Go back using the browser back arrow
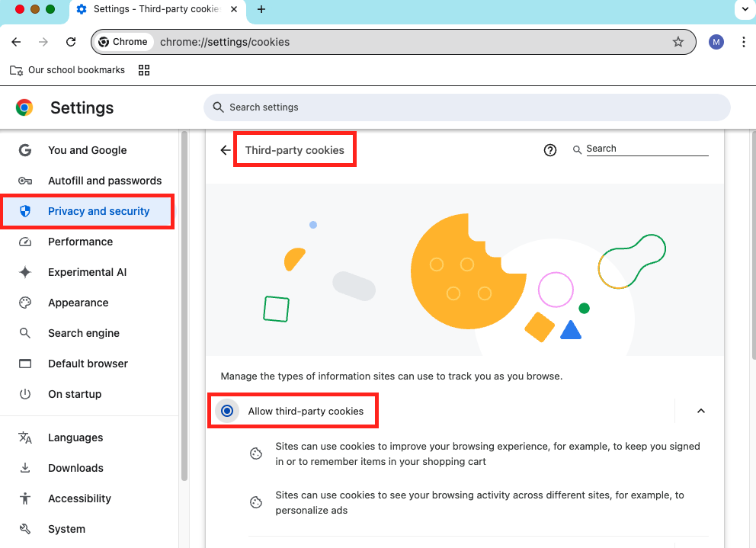The height and width of the screenshot is (548, 756). (16, 42)
